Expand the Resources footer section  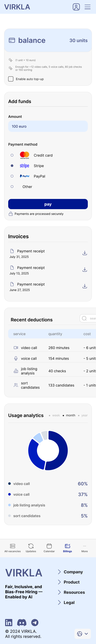[71, 592]
